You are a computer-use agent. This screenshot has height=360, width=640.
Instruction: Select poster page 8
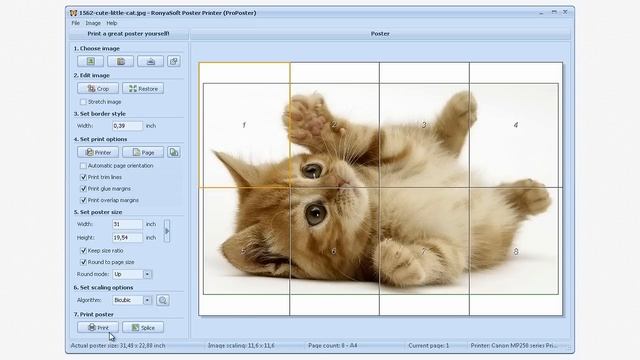[x=516, y=251]
